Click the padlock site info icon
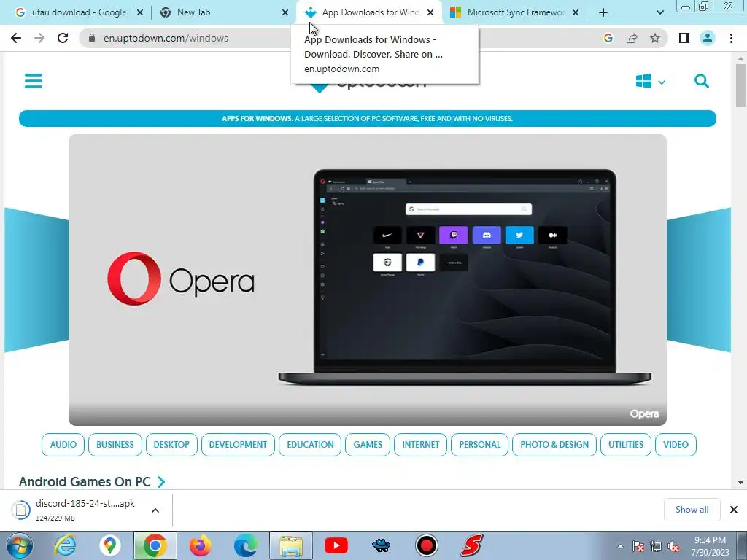747x560 pixels. [x=92, y=38]
